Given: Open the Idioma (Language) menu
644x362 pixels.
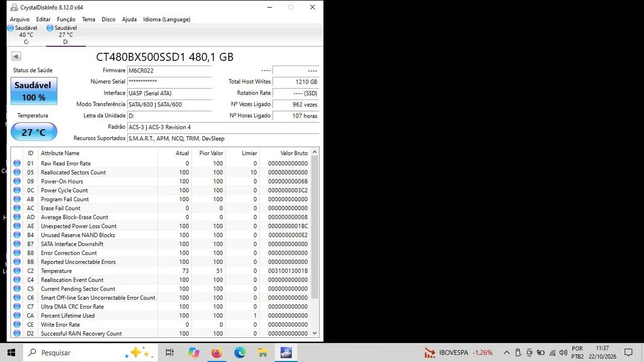Looking at the screenshot, I should coord(167,19).
